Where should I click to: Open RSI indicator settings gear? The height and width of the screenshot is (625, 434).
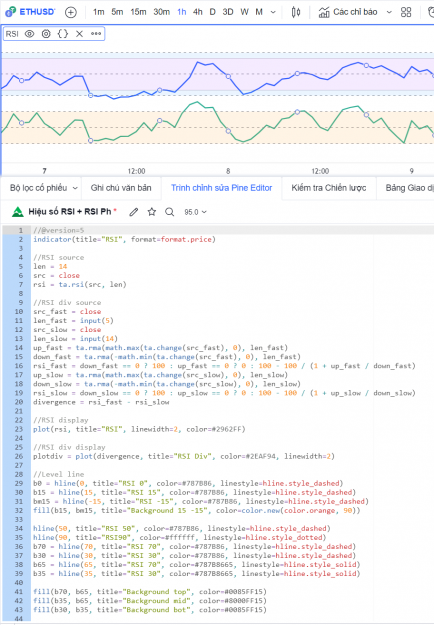pyautogui.click(x=46, y=34)
